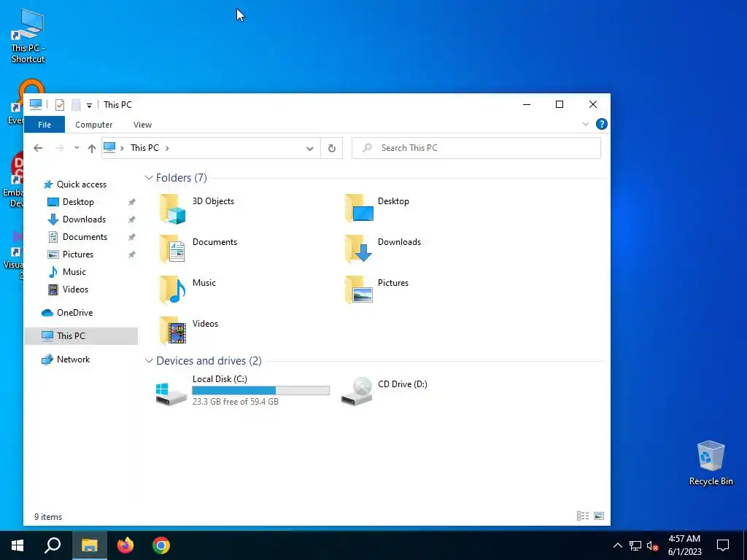Go back using the Back arrow
This screenshot has height=560, width=747.
(x=38, y=148)
